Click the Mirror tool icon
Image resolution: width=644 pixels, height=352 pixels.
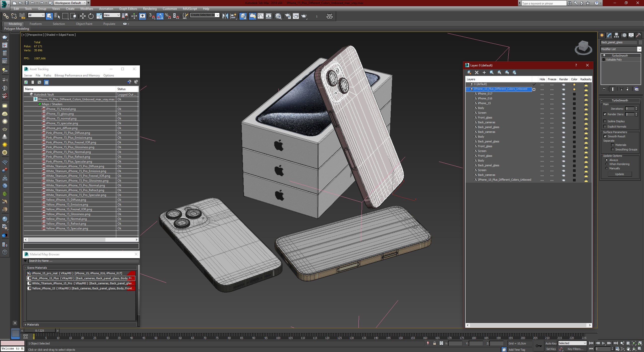click(x=225, y=16)
